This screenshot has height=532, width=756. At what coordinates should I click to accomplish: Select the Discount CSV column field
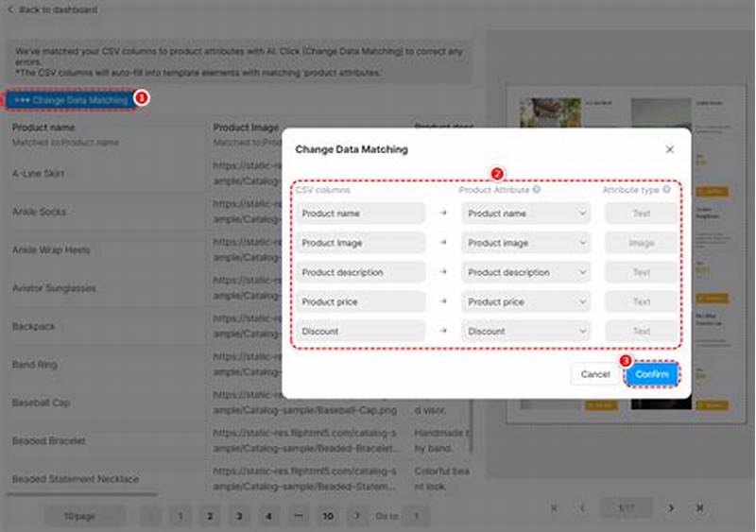361,332
